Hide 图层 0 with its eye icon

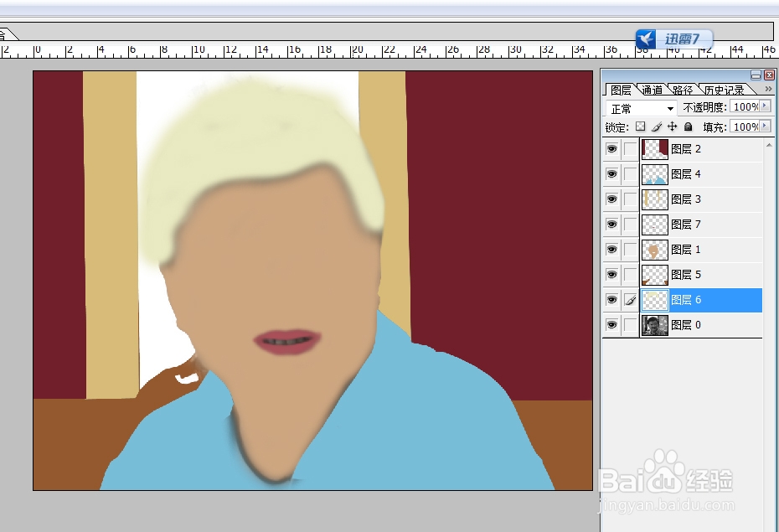pyautogui.click(x=611, y=325)
